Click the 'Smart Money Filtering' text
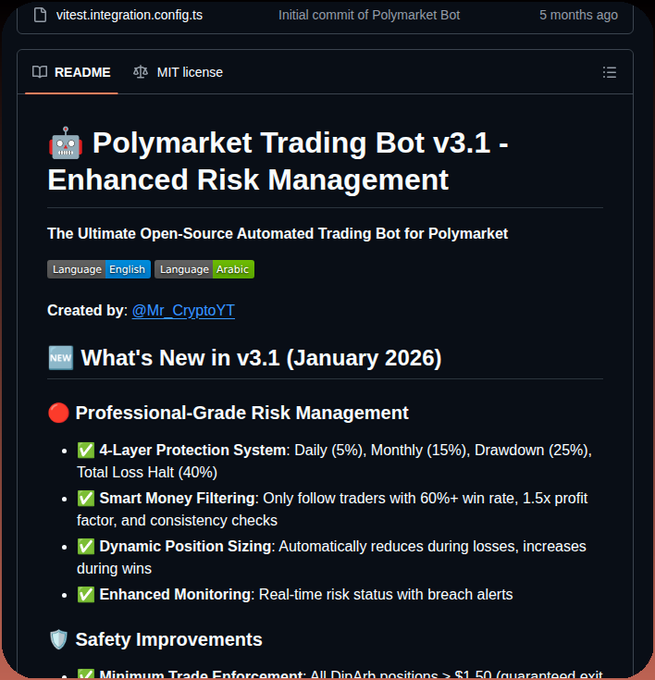655x680 pixels. pos(177,498)
